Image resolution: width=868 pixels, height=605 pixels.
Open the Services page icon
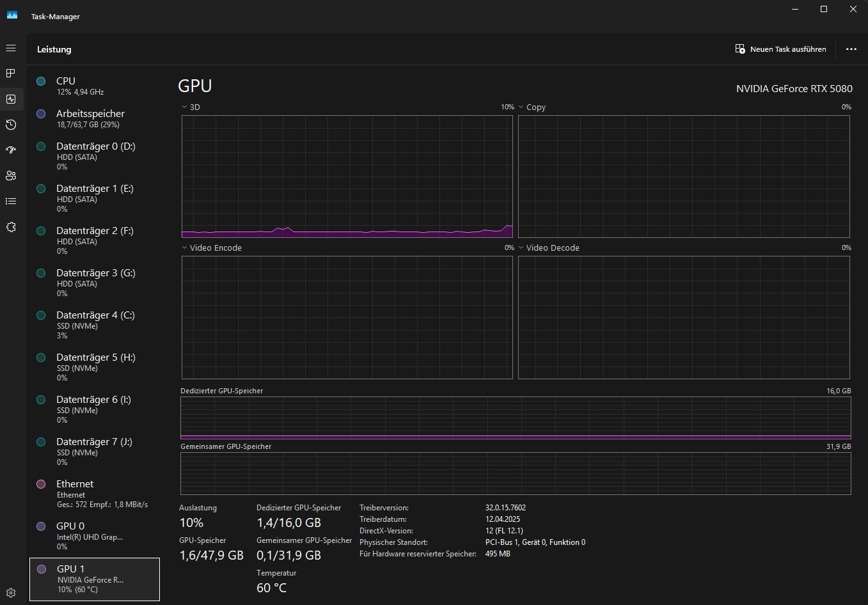click(x=11, y=227)
